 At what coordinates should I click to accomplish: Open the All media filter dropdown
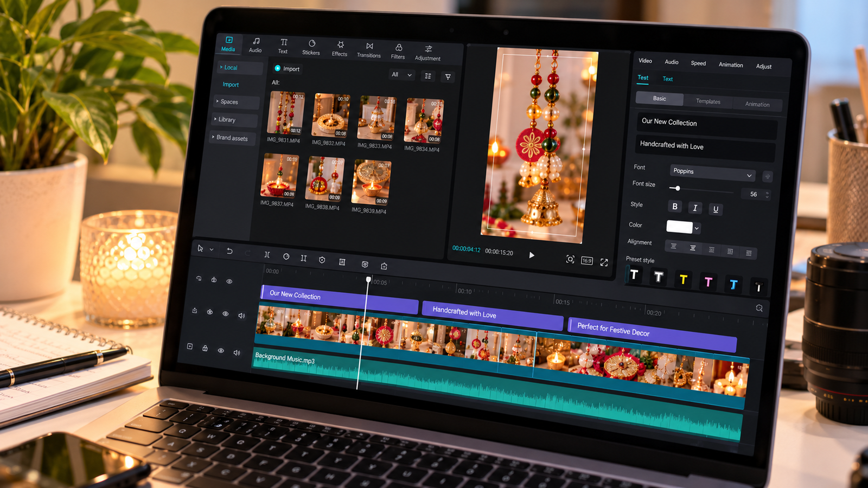402,75
